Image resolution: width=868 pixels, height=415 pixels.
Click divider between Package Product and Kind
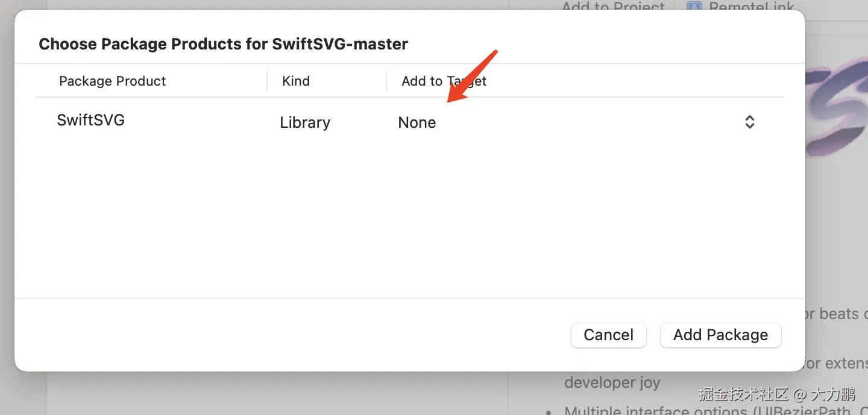point(267,81)
